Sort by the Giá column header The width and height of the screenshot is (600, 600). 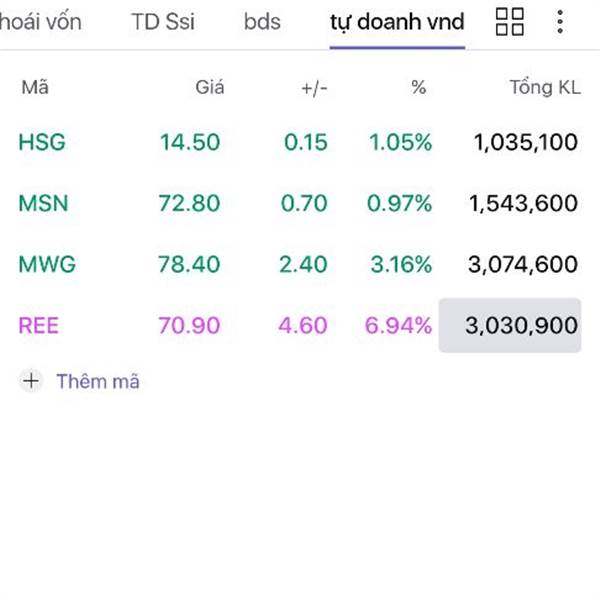tap(210, 88)
